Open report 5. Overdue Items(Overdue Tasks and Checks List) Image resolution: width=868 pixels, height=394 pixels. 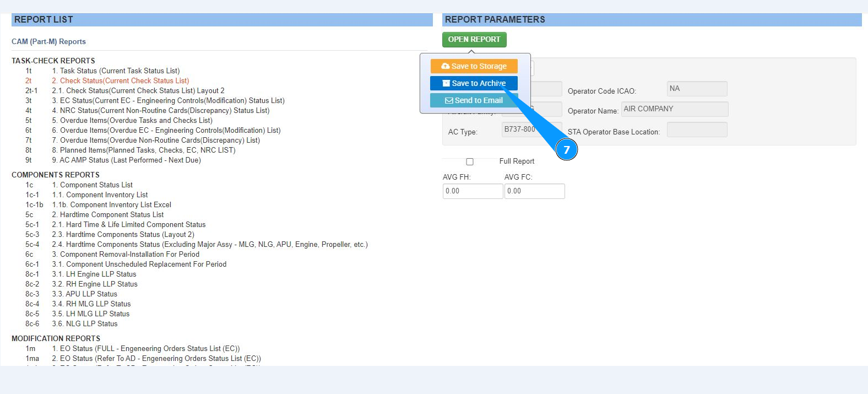132,120
